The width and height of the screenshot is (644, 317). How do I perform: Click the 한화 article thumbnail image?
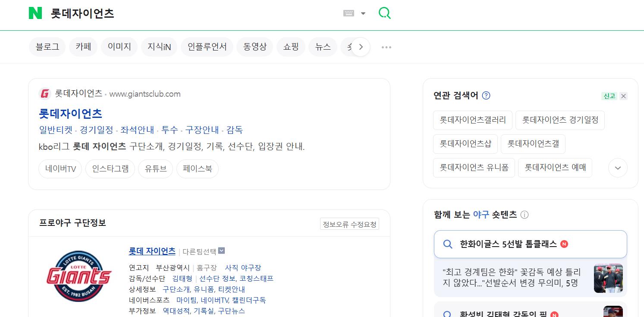click(x=608, y=278)
